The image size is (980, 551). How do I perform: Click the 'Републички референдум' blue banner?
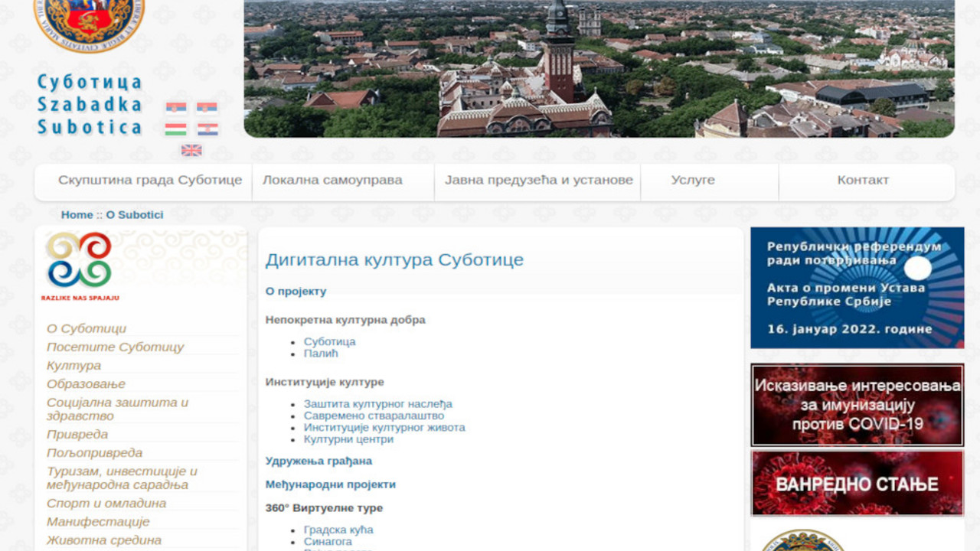click(x=857, y=288)
